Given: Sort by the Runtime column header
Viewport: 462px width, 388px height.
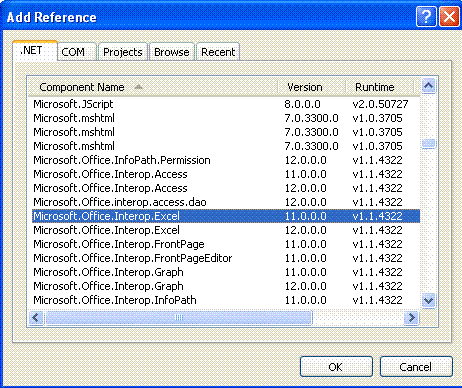Looking at the screenshot, I should click(x=379, y=87).
